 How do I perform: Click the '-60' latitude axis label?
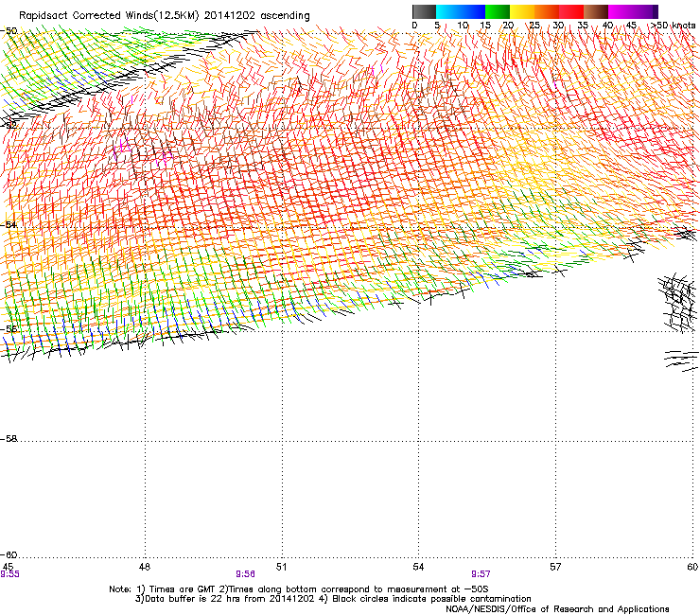(x=9, y=554)
